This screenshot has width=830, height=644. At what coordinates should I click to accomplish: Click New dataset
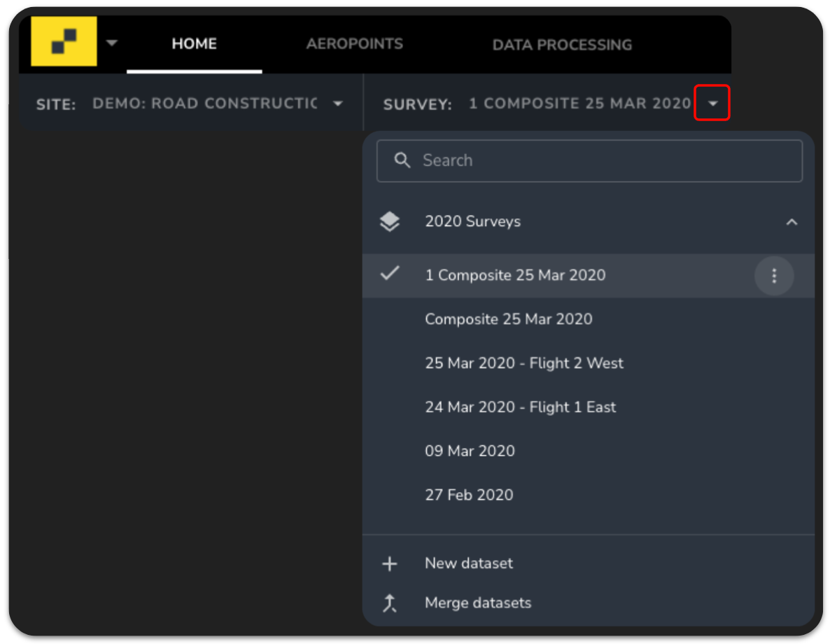click(468, 563)
